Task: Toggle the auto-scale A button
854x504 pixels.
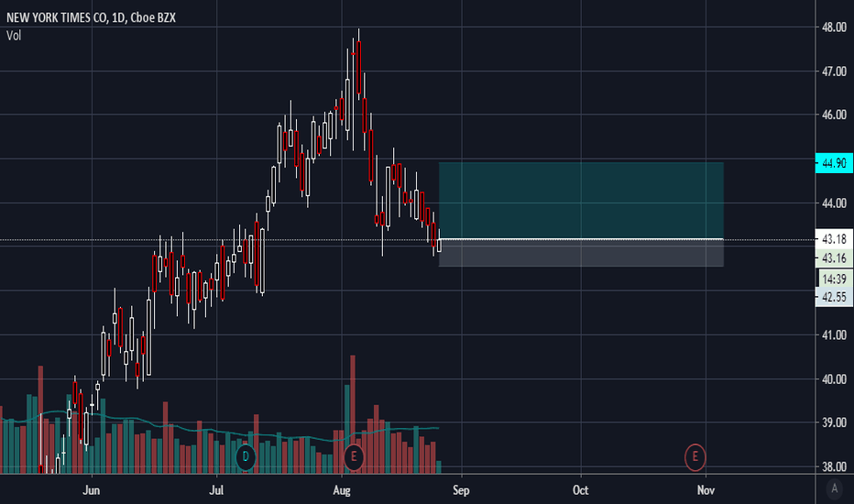Action: point(835,488)
